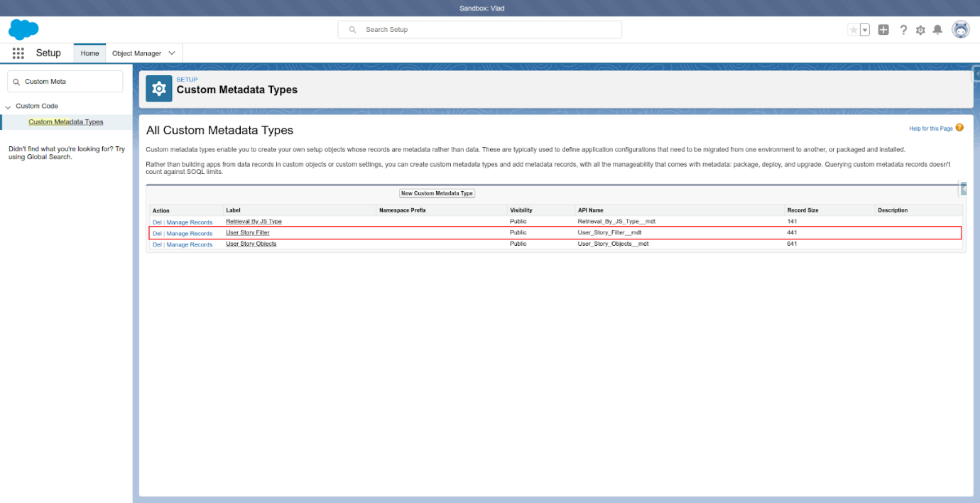Open the App Launcher waffle icon
980x503 pixels.
(x=18, y=53)
